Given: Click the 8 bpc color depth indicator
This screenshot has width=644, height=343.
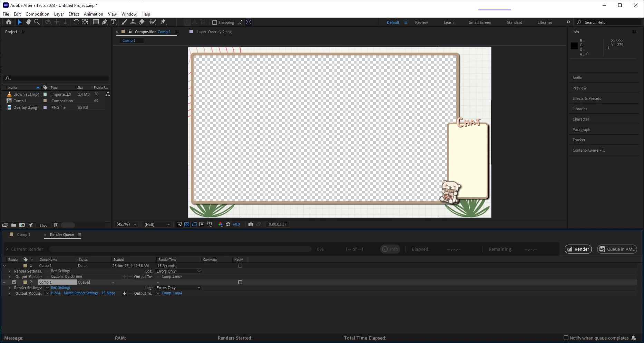Looking at the screenshot, I should (x=43, y=225).
